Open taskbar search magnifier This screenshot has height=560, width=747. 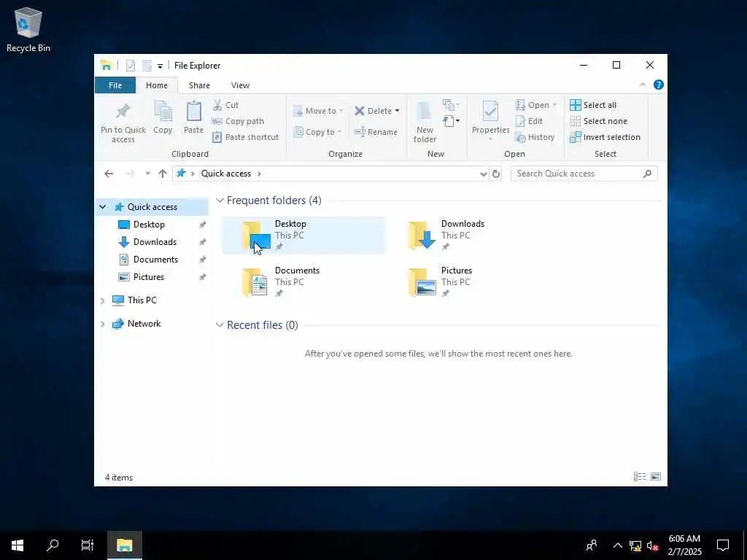[x=53, y=545]
